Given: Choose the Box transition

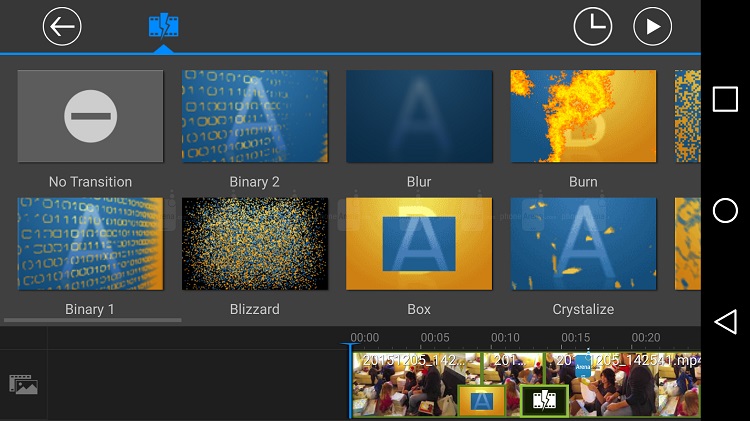Looking at the screenshot, I should pyautogui.click(x=419, y=244).
